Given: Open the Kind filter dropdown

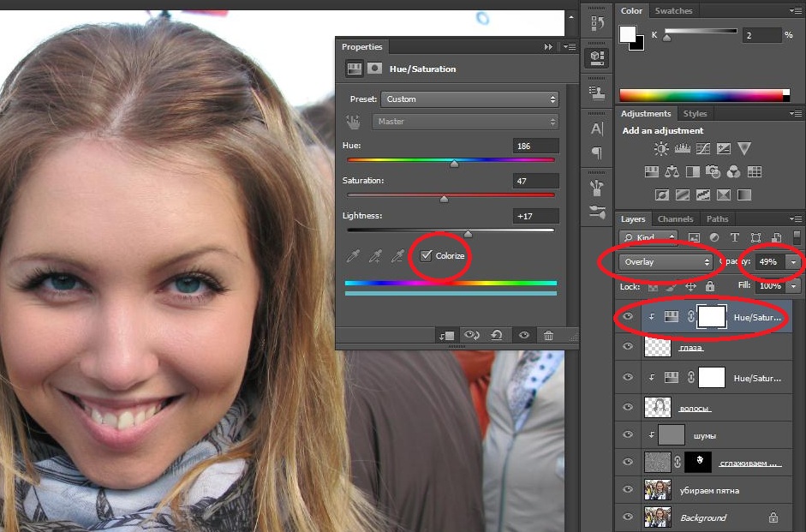Looking at the screenshot, I should point(648,237).
